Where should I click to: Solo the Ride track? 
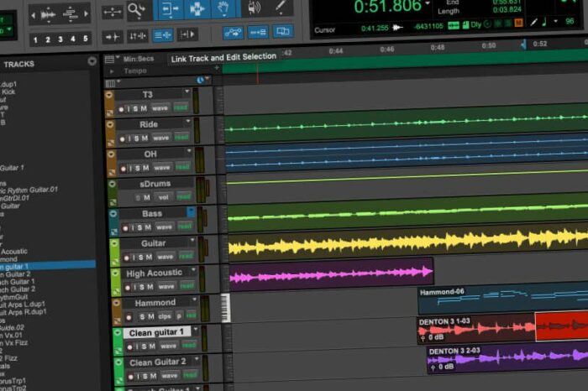pos(136,138)
